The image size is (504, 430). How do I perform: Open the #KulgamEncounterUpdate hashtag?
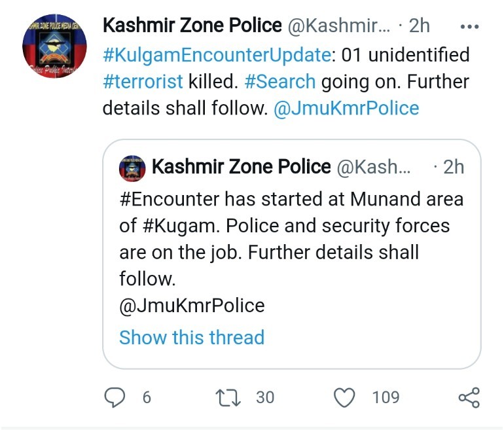[217, 55]
